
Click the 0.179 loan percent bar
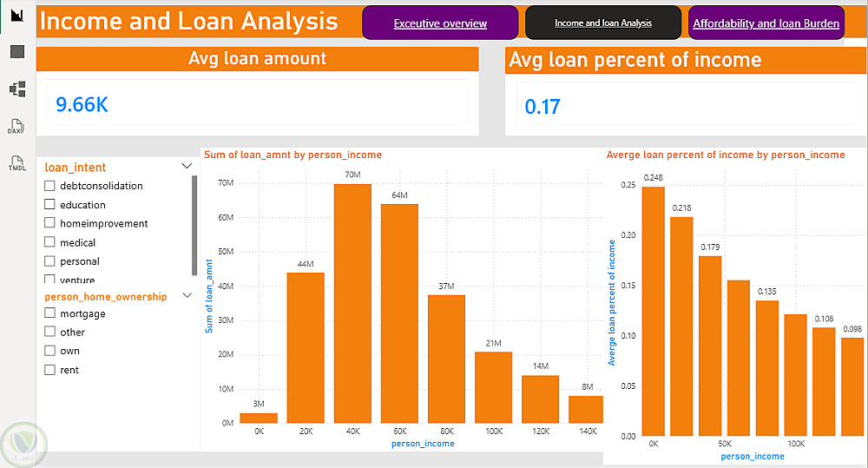click(710, 346)
